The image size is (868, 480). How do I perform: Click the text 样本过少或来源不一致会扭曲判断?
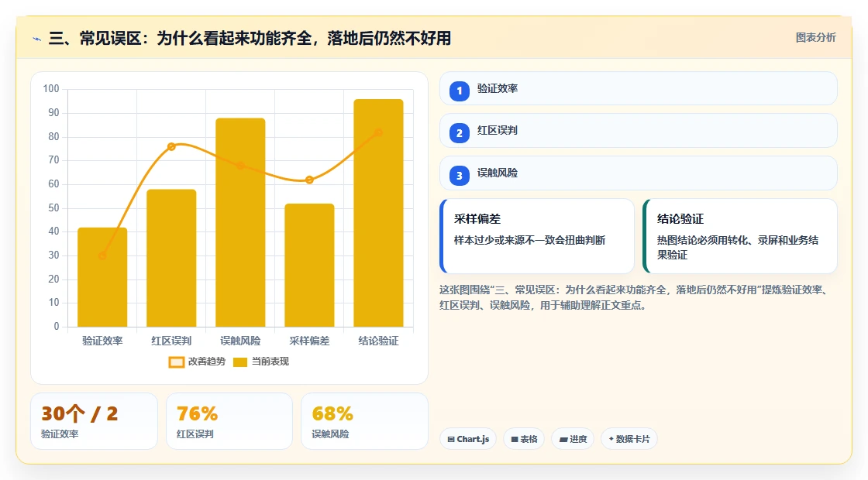tap(530, 241)
